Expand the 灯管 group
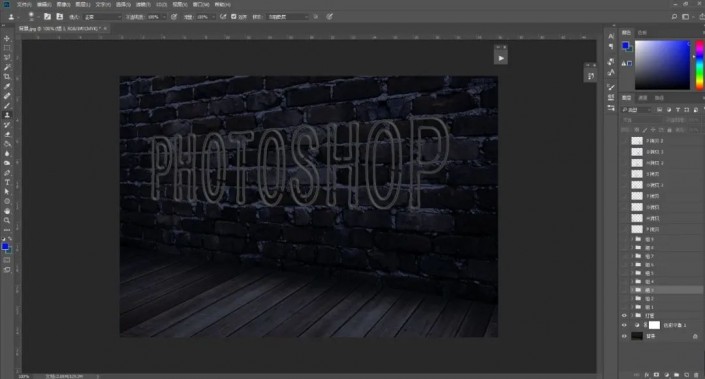This screenshot has height=379, width=705. click(632, 316)
